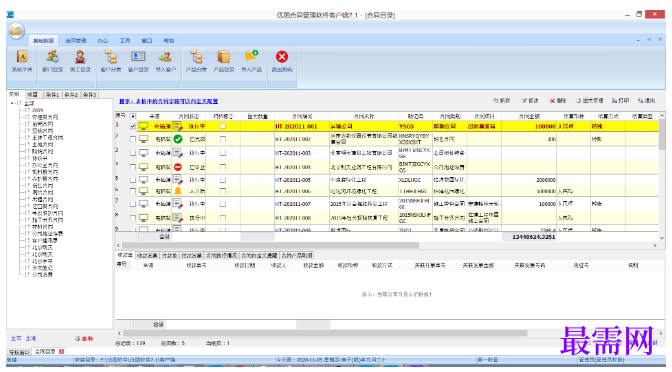Switch to the 项目 tab in the left panel
This screenshot has height=372, width=672.
[33, 94]
